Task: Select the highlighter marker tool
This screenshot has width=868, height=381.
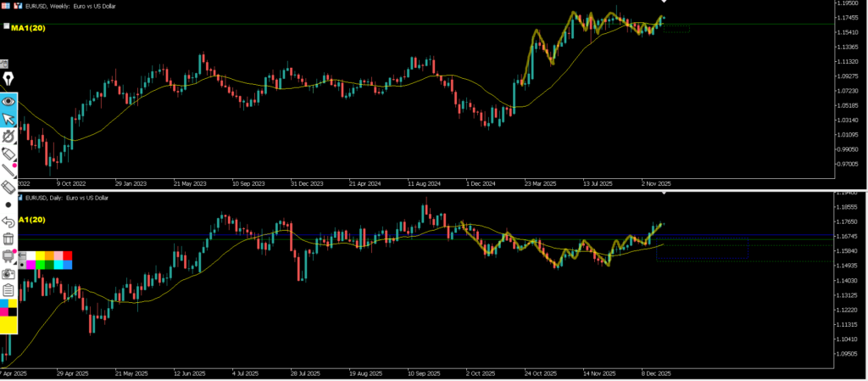Action: (x=8, y=154)
